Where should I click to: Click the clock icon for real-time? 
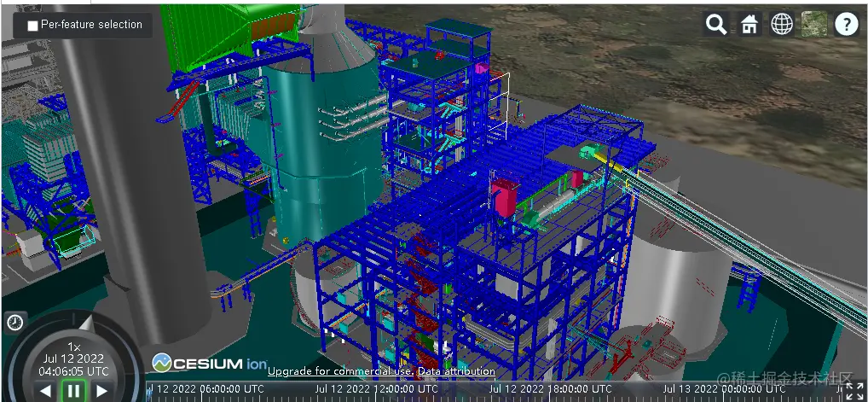(x=15, y=322)
